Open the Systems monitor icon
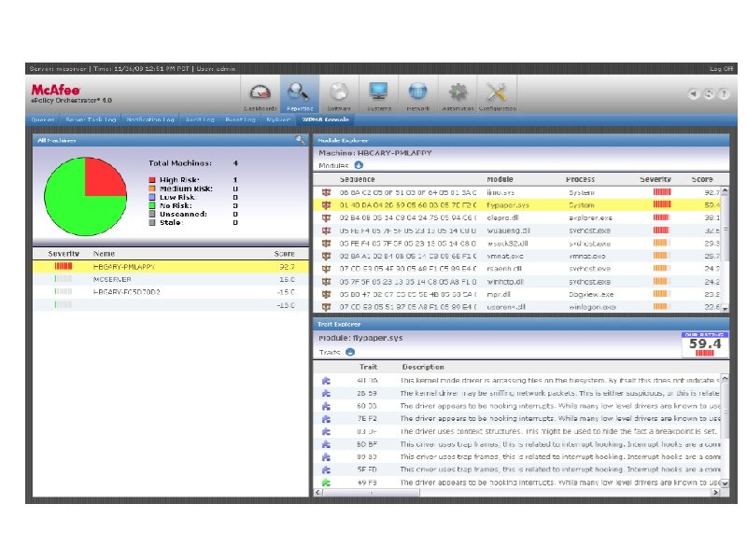747x560 pixels. click(x=379, y=91)
